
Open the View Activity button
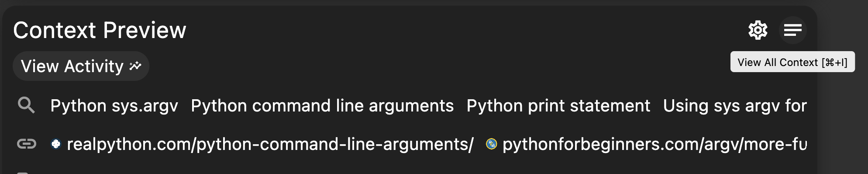(x=81, y=66)
